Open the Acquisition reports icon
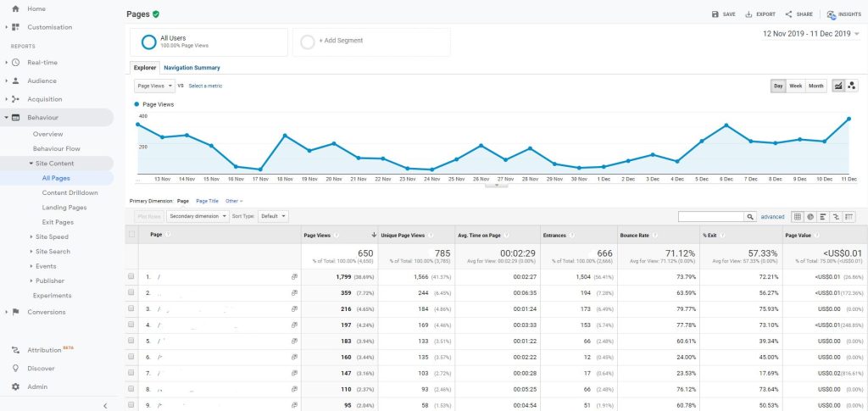 (15, 99)
